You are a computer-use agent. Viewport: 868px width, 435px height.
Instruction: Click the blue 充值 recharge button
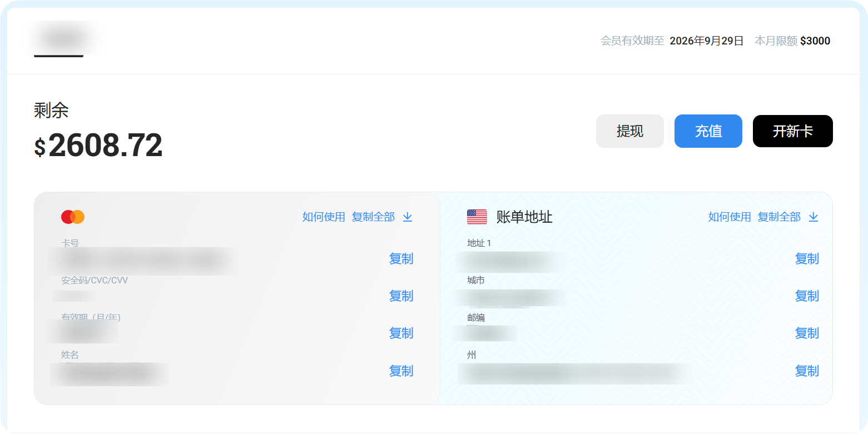pos(708,131)
